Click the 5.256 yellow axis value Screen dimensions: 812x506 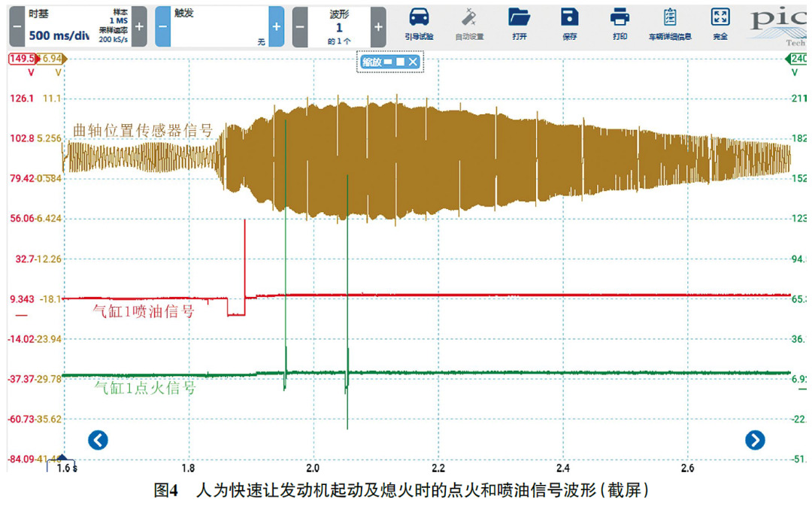tap(49, 138)
